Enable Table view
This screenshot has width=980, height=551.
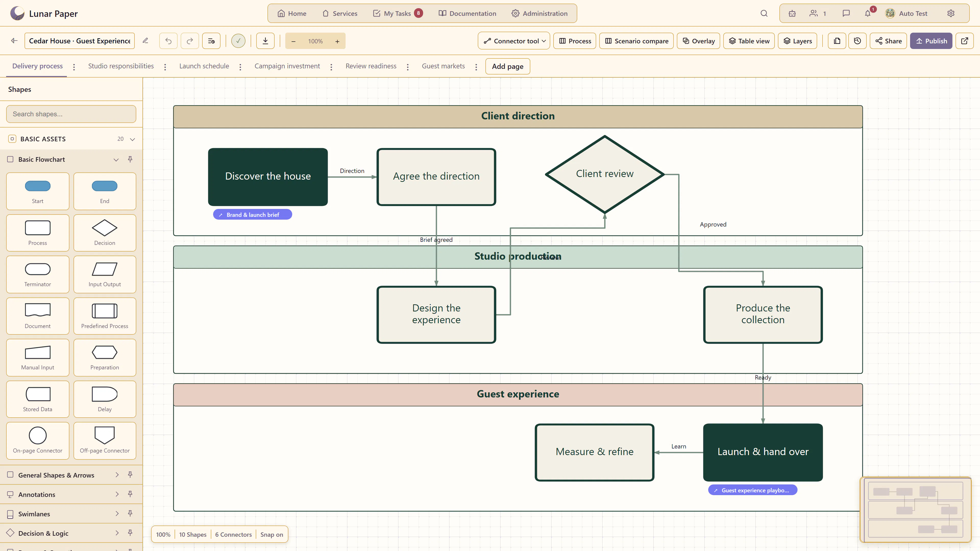[749, 41]
